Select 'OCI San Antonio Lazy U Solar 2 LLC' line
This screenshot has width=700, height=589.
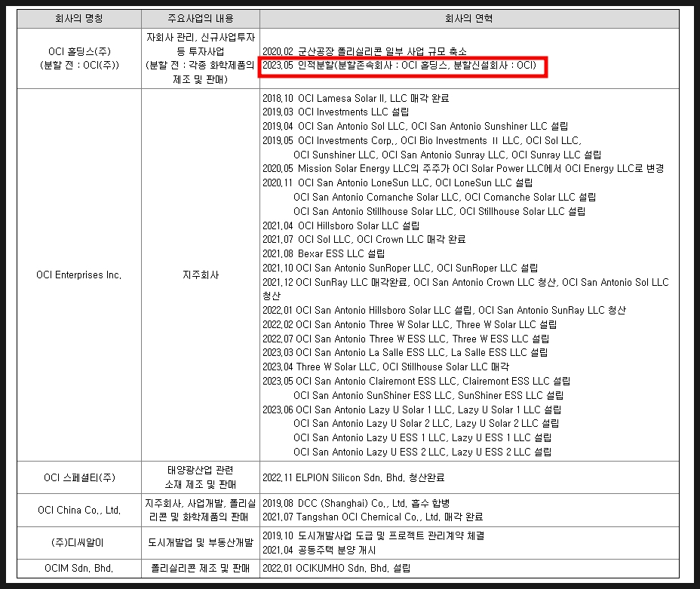[426, 423]
